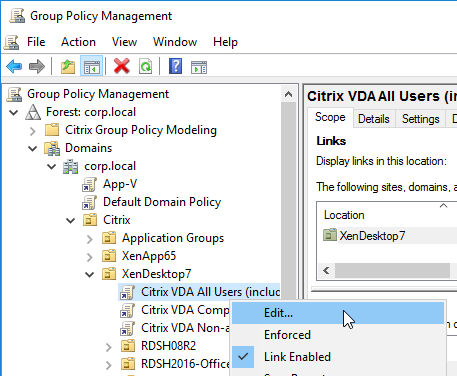
Task: Expand the RDSH2016-Office OU
Action: pyautogui.click(x=108, y=365)
